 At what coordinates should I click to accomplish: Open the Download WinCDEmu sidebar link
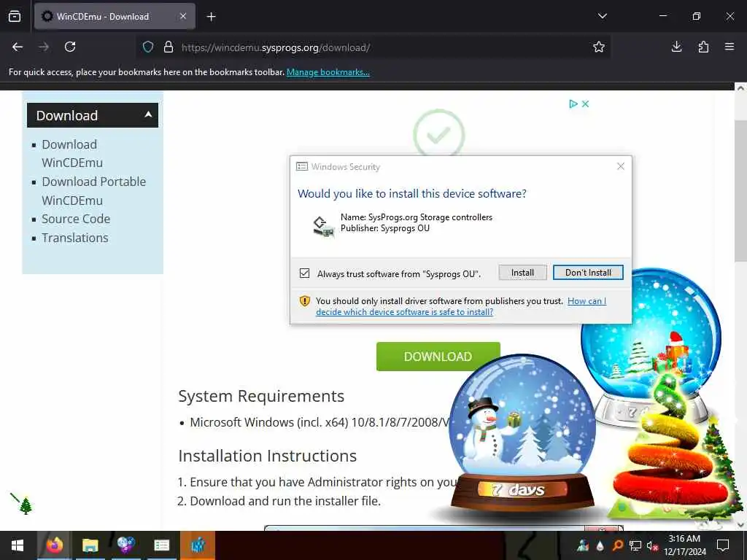pos(72,153)
